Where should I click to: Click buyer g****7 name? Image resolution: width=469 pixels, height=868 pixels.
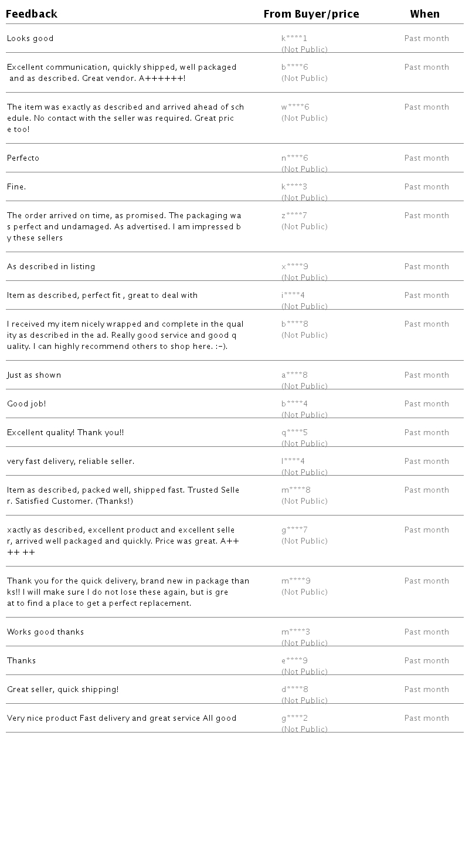point(294,530)
